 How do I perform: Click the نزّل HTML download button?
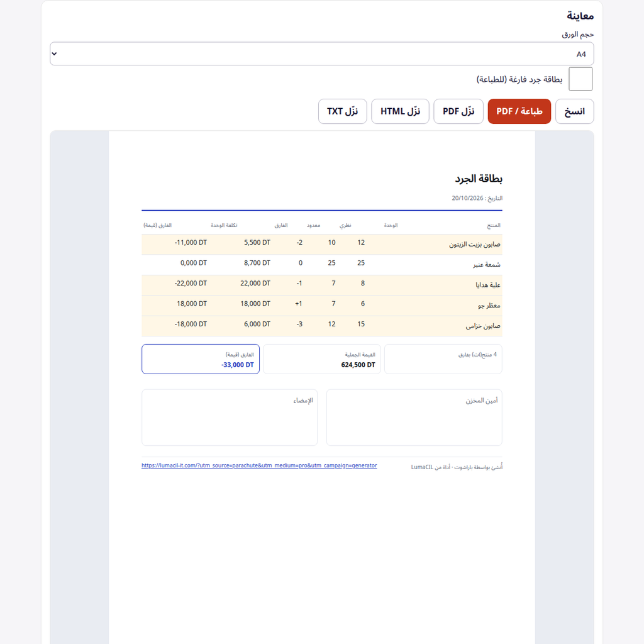pyautogui.click(x=400, y=111)
